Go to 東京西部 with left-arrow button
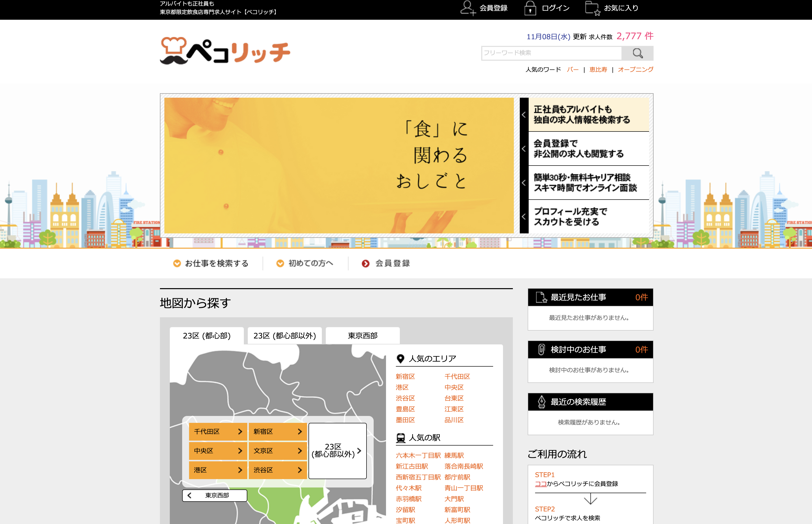The height and width of the screenshot is (524, 812). coord(214,495)
